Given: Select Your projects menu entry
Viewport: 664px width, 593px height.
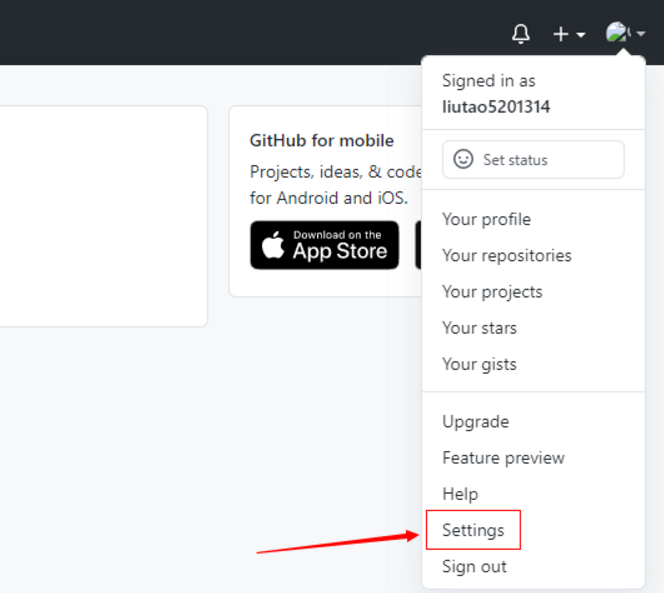Looking at the screenshot, I should pos(492,291).
